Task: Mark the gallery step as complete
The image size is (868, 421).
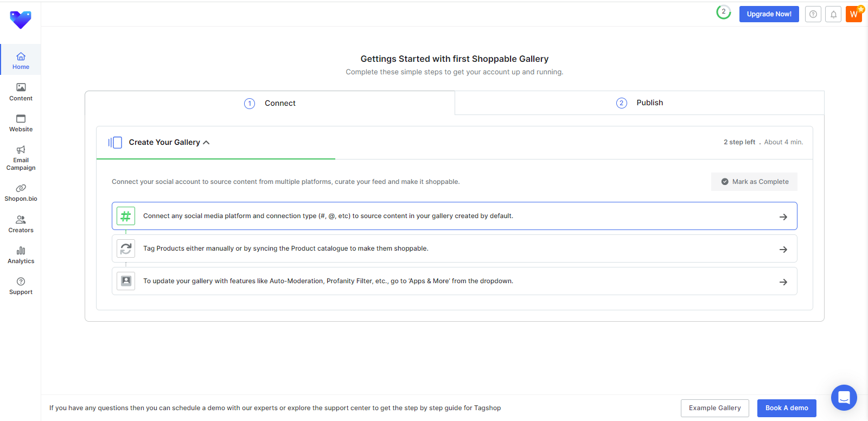Action: pyautogui.click(x=754, y=182)
